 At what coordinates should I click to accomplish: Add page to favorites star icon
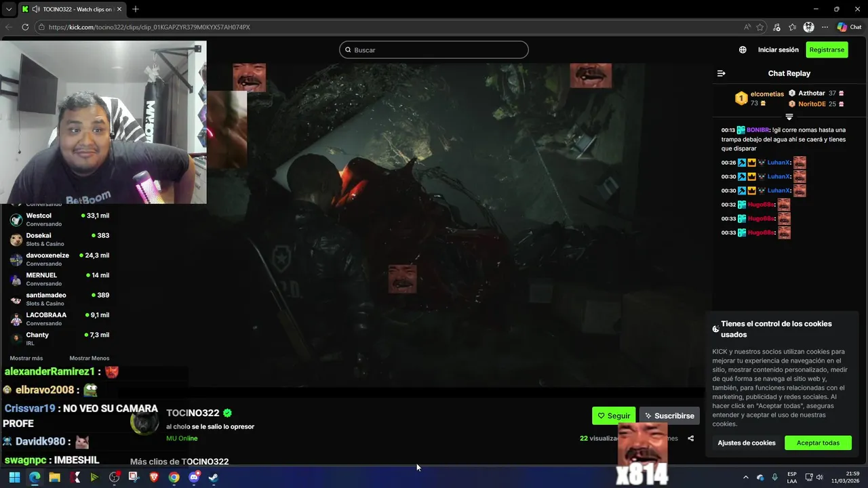[760, 27]
